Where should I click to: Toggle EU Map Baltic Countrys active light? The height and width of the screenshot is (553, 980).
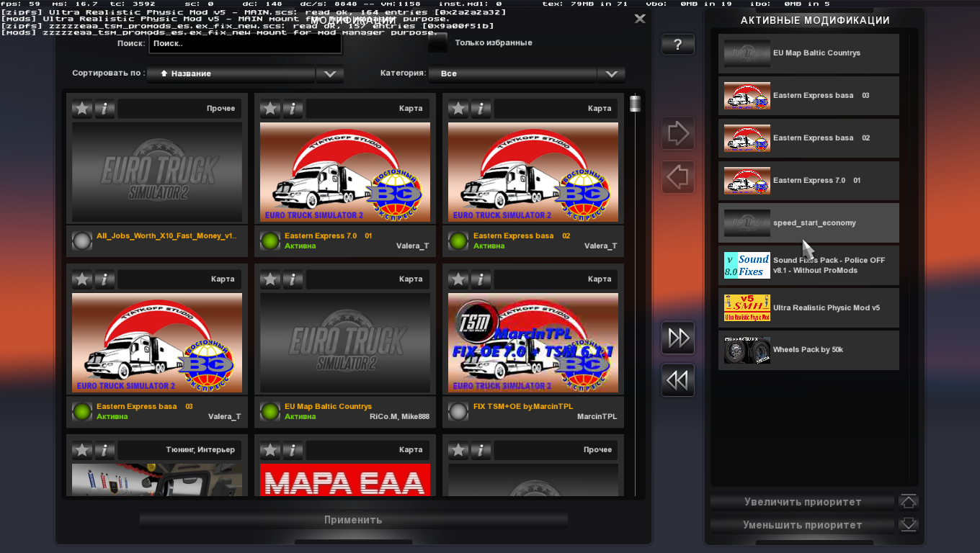pos(270,411)
